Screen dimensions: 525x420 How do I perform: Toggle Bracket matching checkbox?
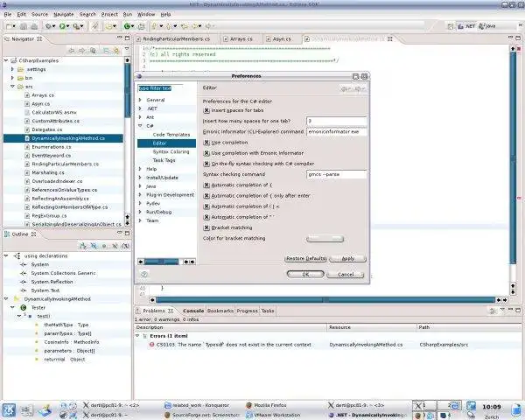[x=206, y=227]
